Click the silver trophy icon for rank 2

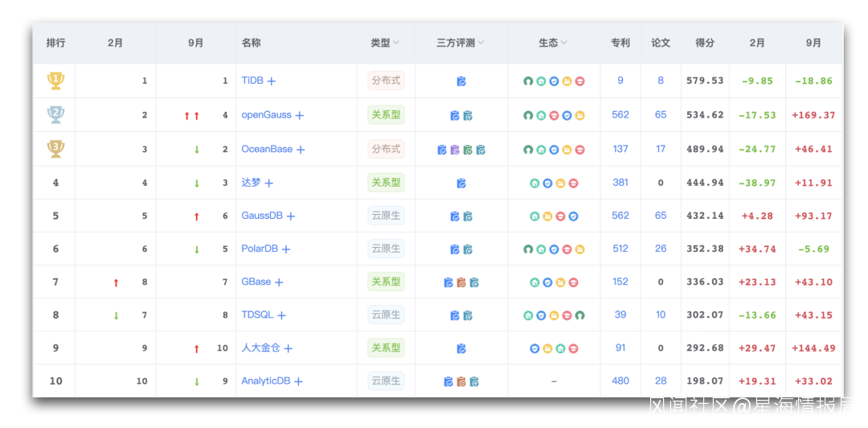pyautogui.click(x=55, y=114)
